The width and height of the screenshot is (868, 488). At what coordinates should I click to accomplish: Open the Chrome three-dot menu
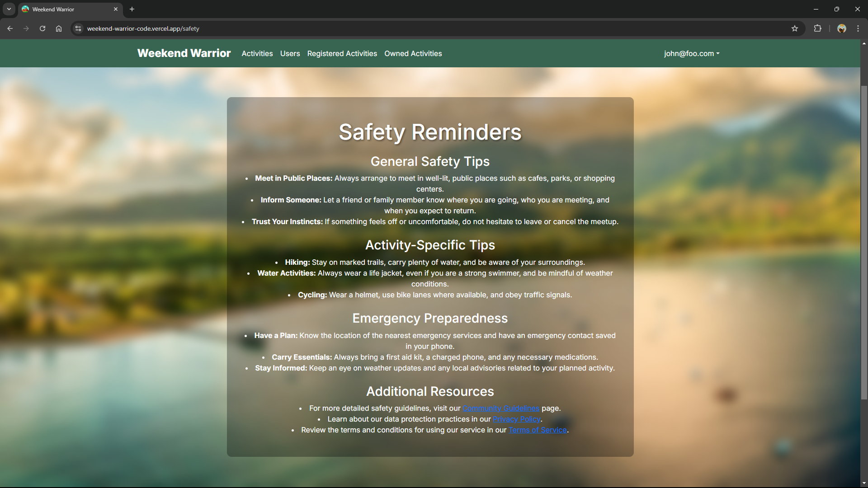point(858,28)
